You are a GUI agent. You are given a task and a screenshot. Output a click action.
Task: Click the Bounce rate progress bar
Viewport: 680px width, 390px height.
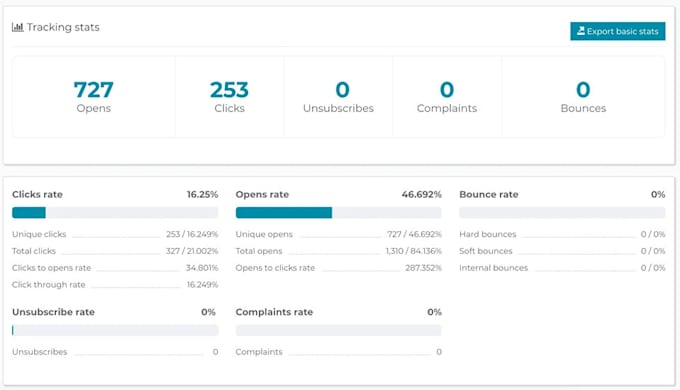point(562,213)
